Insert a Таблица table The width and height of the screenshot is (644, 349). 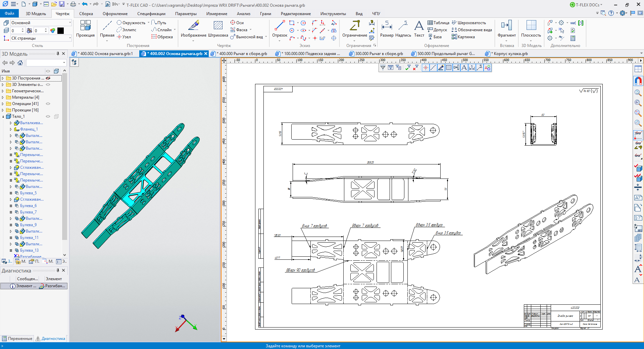(x=438, y=22)
